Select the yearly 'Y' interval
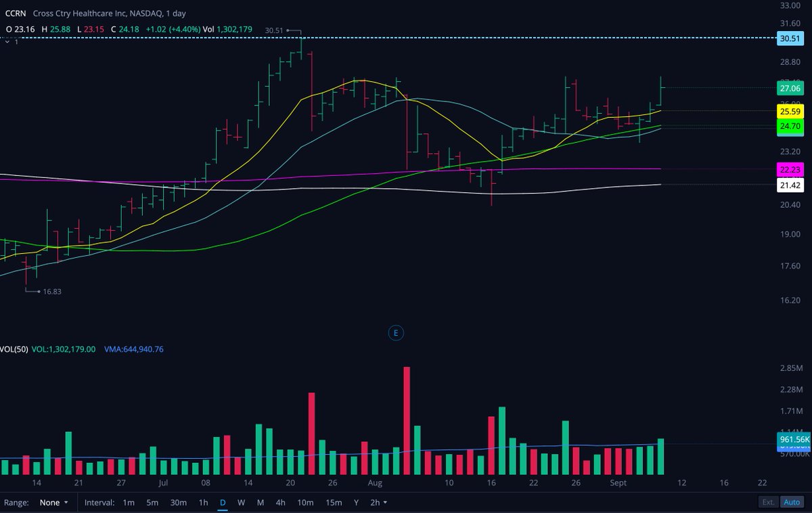This screenshot has width=812, height=513. [x=356, y=503]
